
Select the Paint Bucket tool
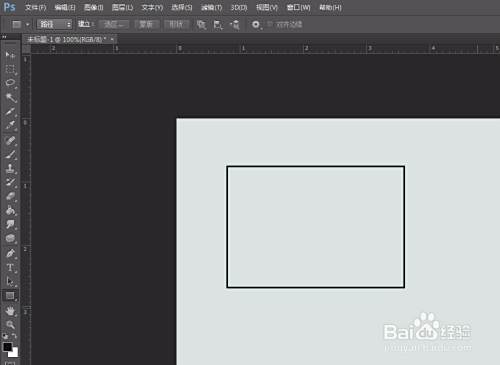[x=10, y=210]
